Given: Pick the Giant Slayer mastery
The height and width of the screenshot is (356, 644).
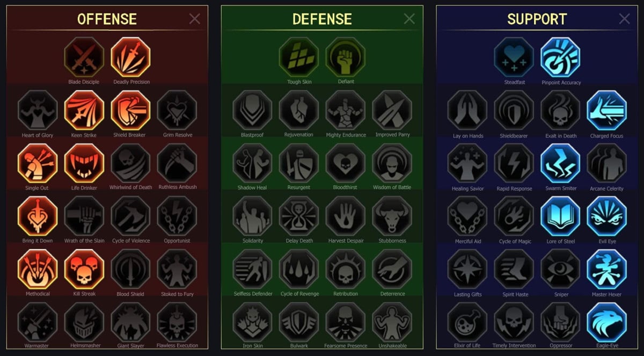Looking at the screenshot, I should coord(131,322).
